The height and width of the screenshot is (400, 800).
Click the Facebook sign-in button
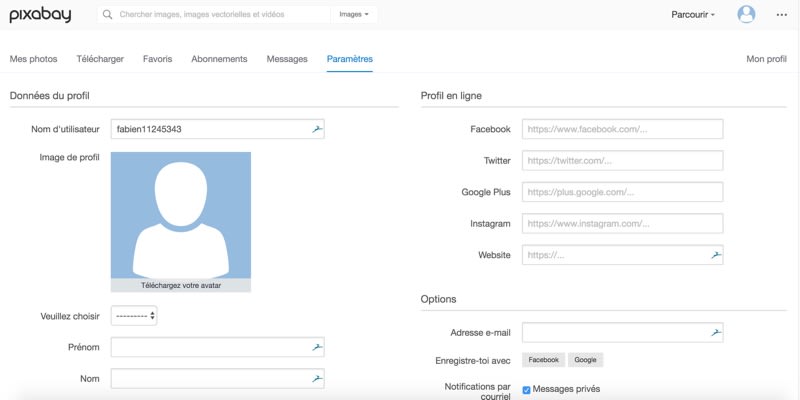(x=543, y=360)
